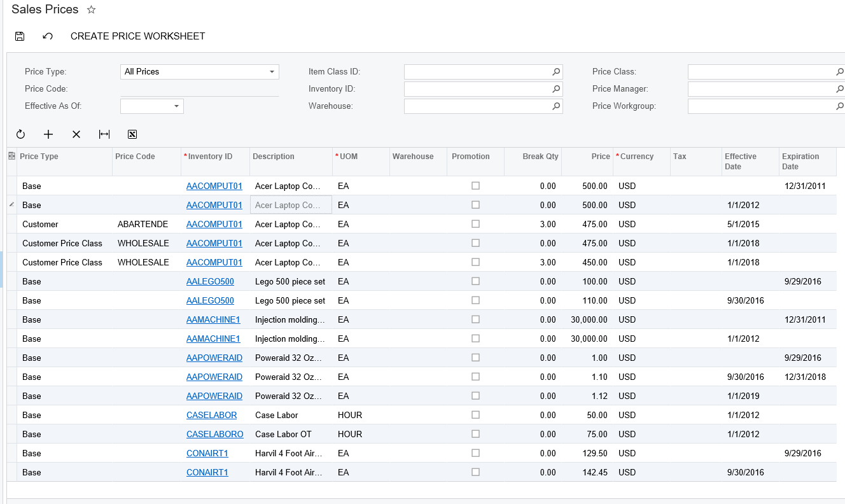Open the AACOMPUT01 inventory link
Screen dimensions: 845x504
[x=214, y=186]
